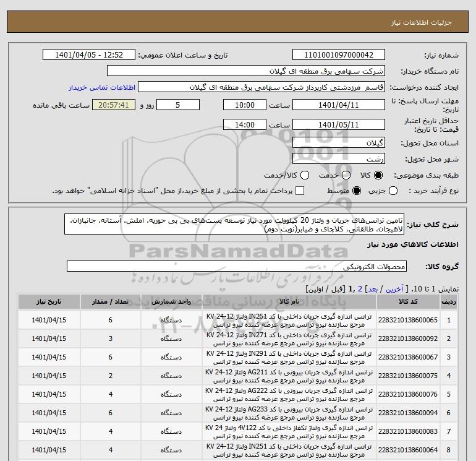Choose the جزیی purchase process option

click(x=393, y=191)
